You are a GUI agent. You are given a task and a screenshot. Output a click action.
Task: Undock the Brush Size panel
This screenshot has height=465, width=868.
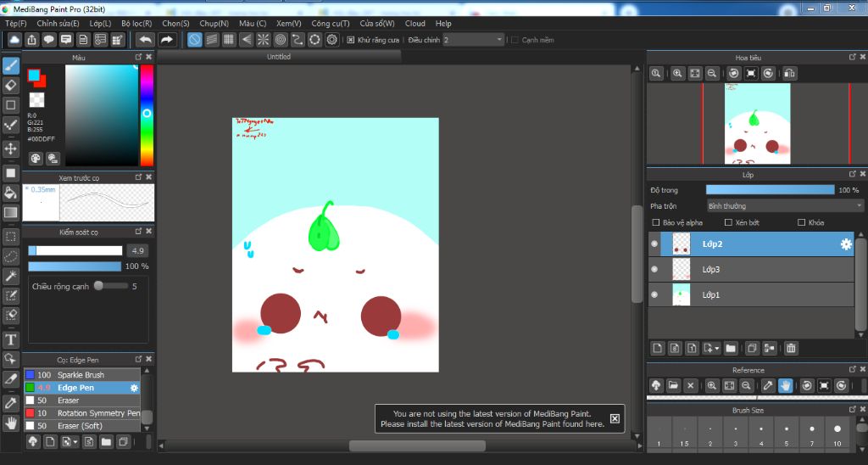click(853, 410)
